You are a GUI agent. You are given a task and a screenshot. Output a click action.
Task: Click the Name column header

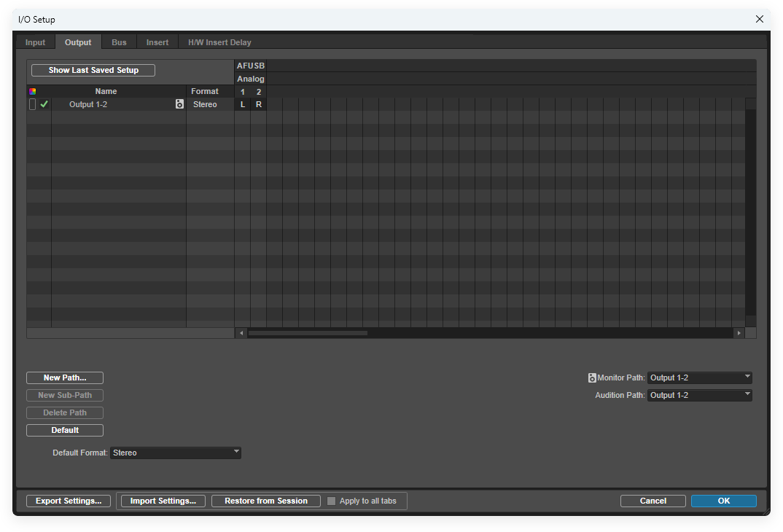tap(106, 91)
